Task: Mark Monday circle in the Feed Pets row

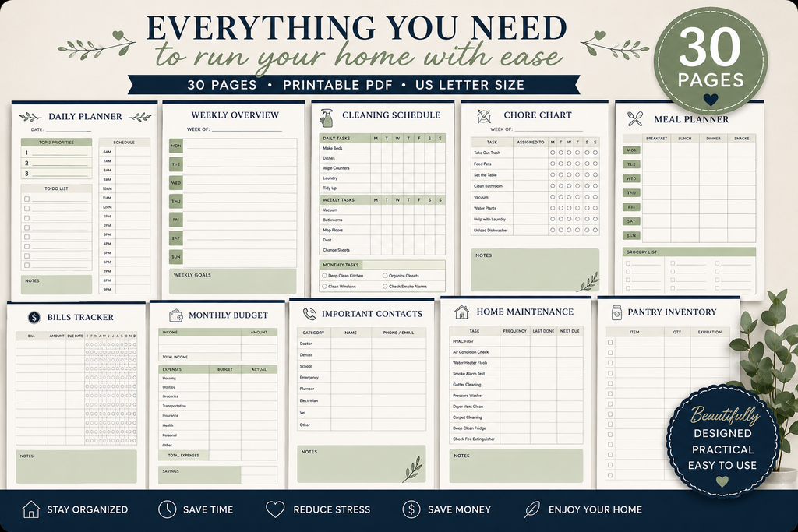Action: click(553, 164)
